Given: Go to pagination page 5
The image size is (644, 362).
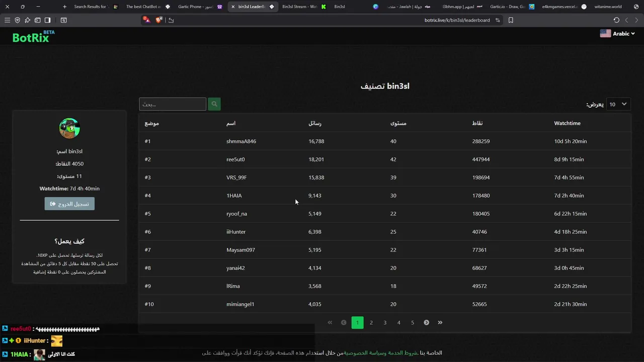Looking at the screenshot, I should coord(413,322).
